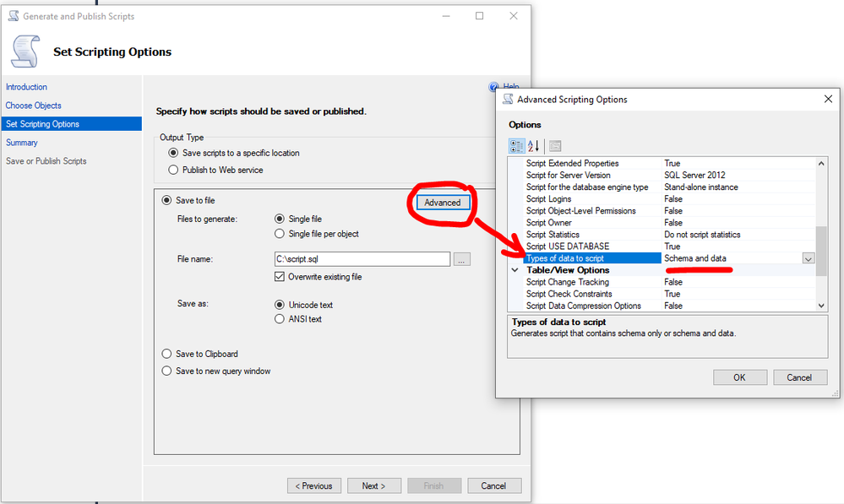
Task: Click the Schema and data value
Action: coord(695,258)
